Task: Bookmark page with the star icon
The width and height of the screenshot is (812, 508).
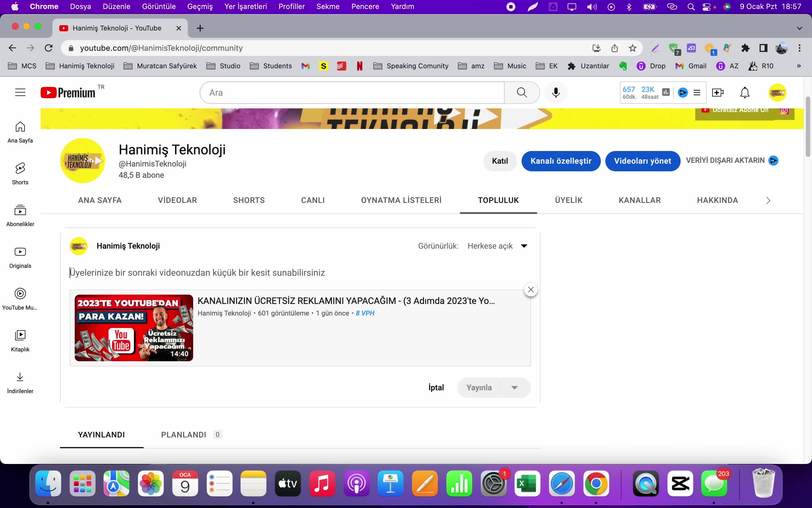Action: [x=632, y=48]
